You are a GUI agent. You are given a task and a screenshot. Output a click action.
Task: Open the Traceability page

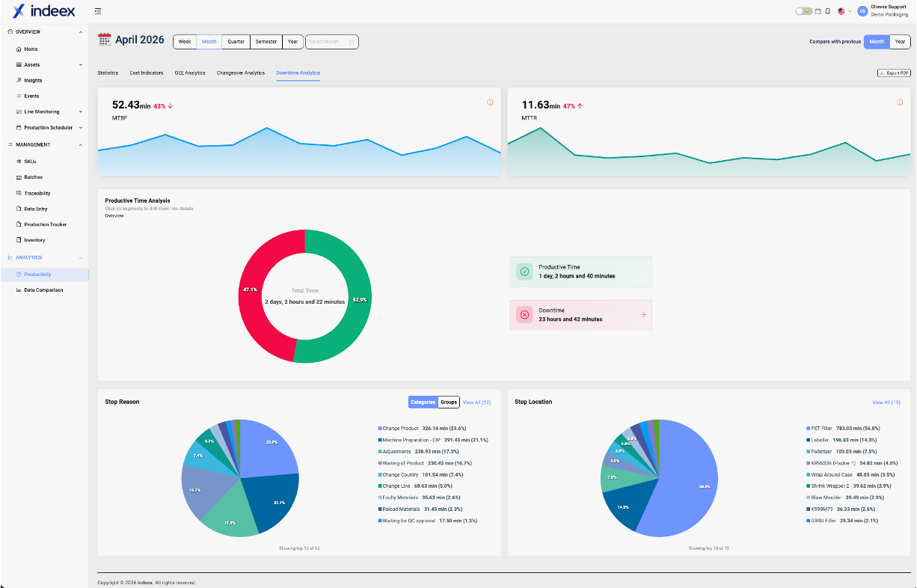point(37,193)
